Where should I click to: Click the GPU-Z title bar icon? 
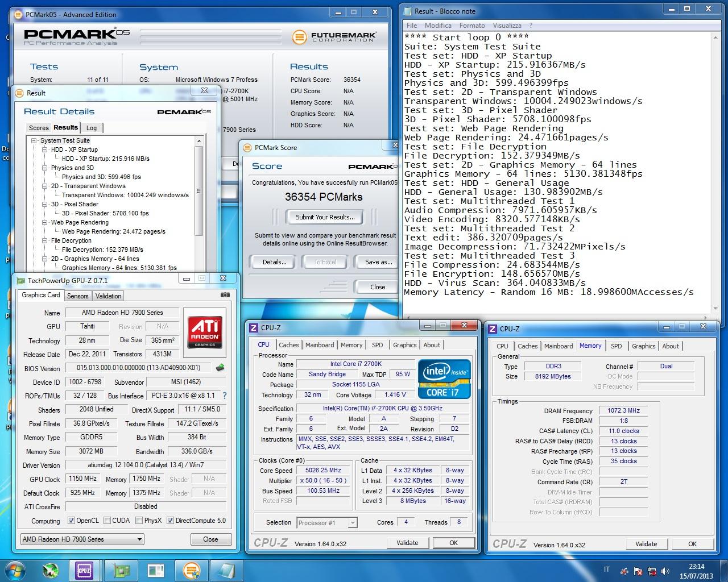click(21, 280)
